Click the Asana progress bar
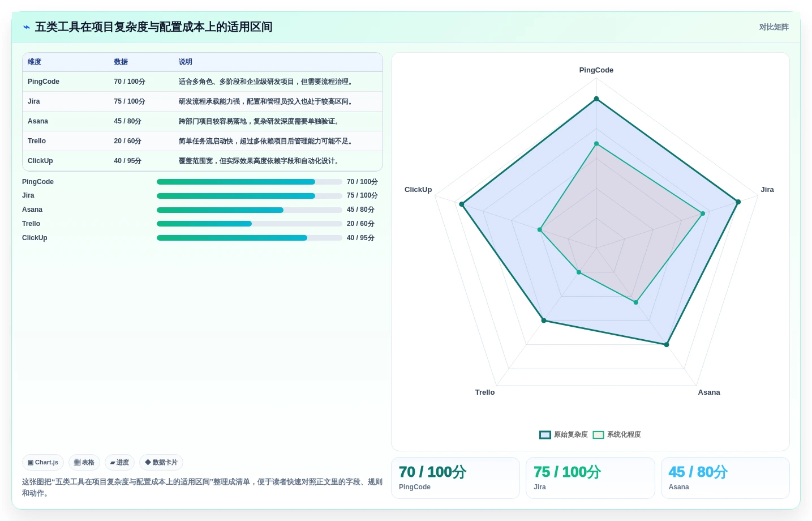This screenshot has width=812, height=521. coord(250,210)
